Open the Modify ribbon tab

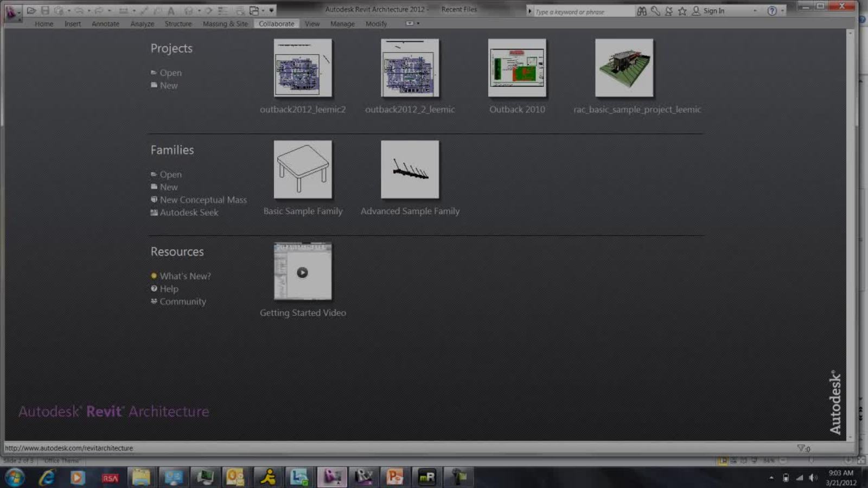376,24
